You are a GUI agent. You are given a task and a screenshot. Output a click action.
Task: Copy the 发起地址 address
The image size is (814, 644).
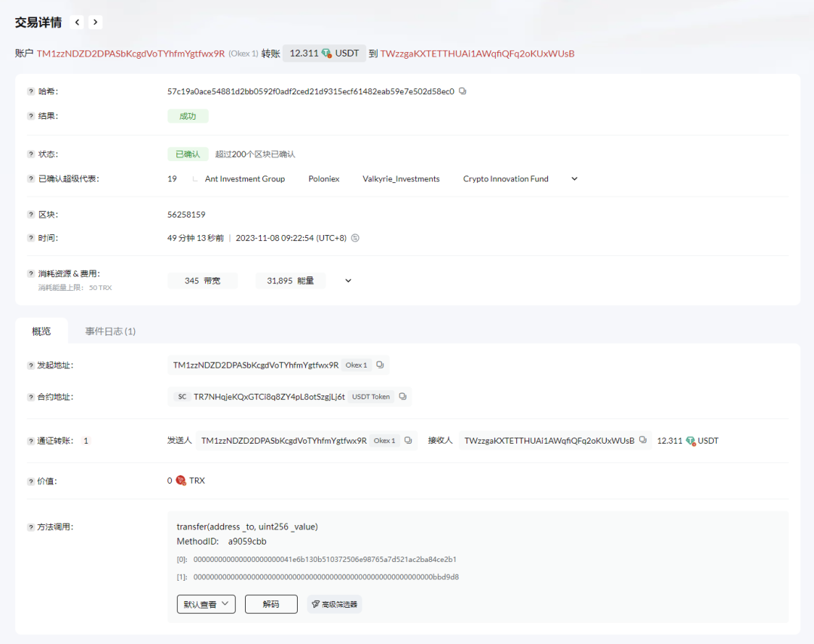380,365
